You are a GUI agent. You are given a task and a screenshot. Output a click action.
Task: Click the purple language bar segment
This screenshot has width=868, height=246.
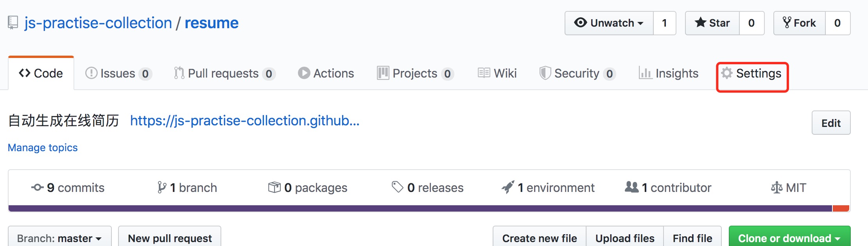tap(420, 208)
